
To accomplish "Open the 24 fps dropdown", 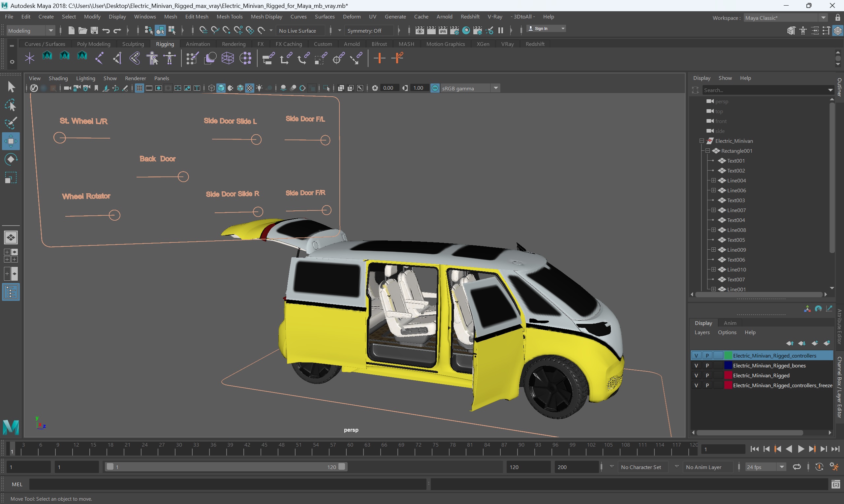I will coord(766,467).
